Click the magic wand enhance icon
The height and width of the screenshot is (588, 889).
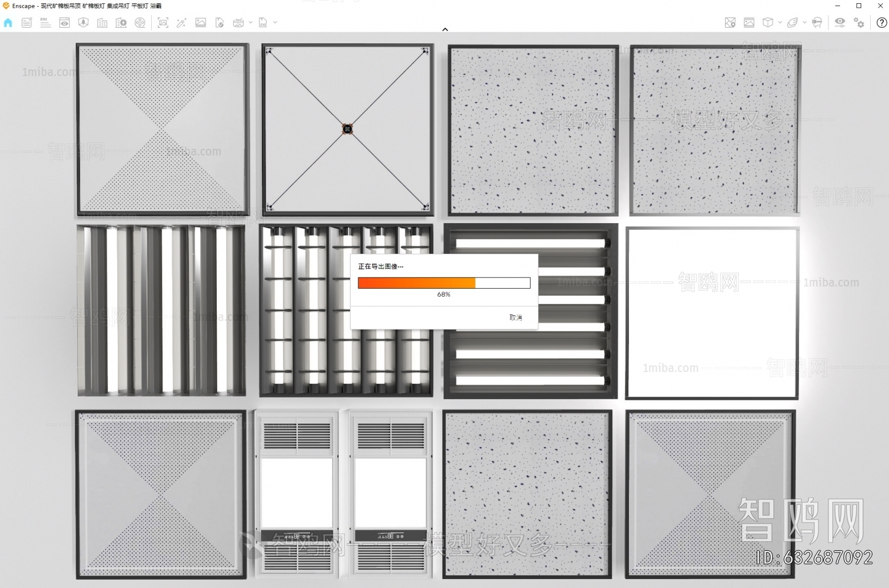coord(181,23)
